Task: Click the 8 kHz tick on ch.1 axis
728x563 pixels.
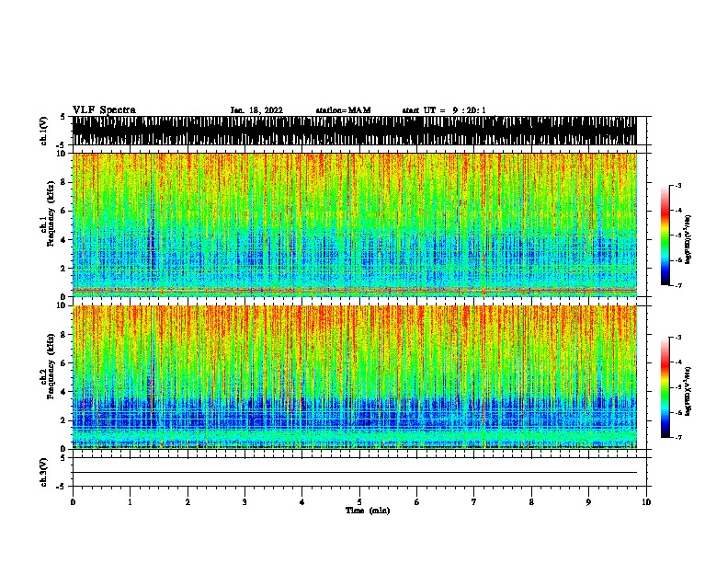Action: coord(63,182)
